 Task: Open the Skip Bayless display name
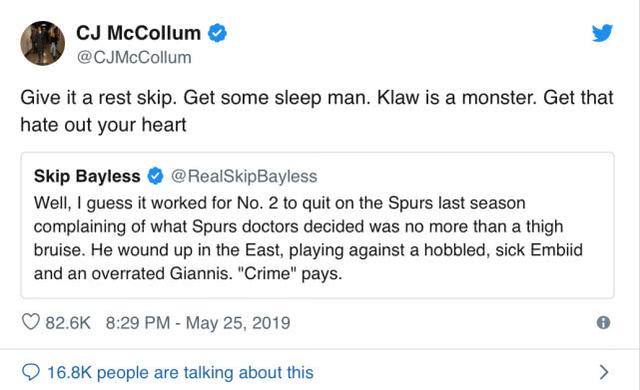coord(87,176)
